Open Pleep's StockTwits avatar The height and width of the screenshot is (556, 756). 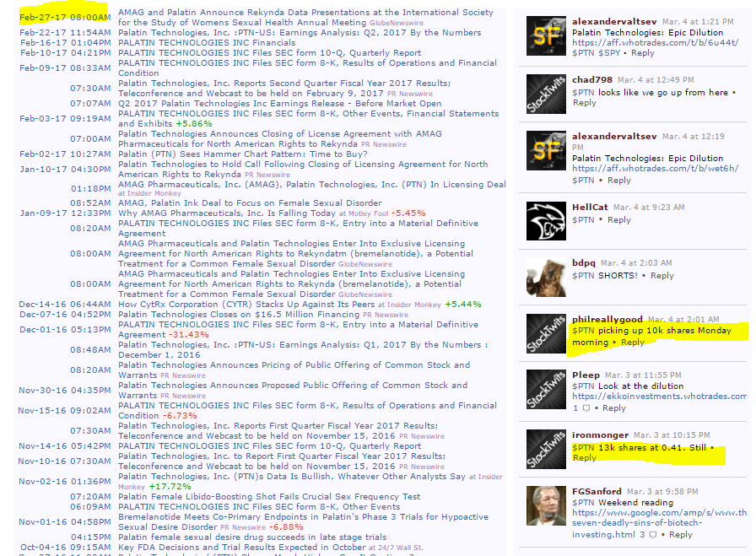click(546, 389)
